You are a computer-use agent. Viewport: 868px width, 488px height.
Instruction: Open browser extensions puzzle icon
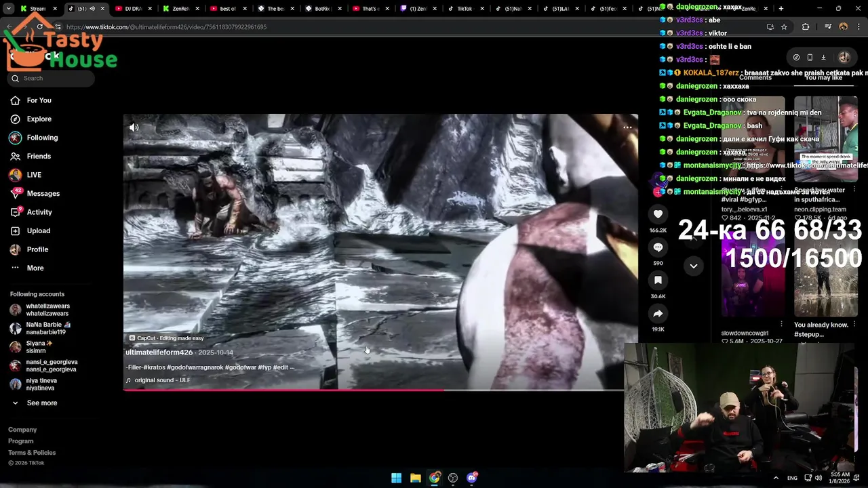(806, 27)
